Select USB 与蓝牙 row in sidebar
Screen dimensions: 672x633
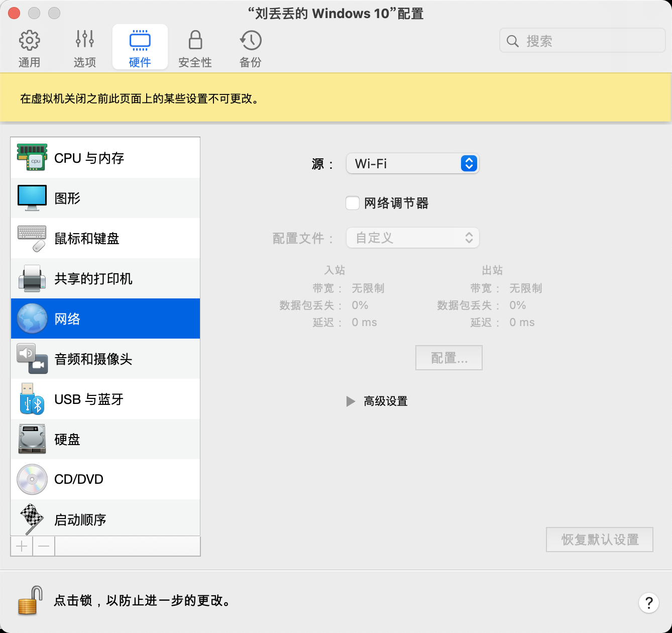pyautogui.click(x=105, y=399)
